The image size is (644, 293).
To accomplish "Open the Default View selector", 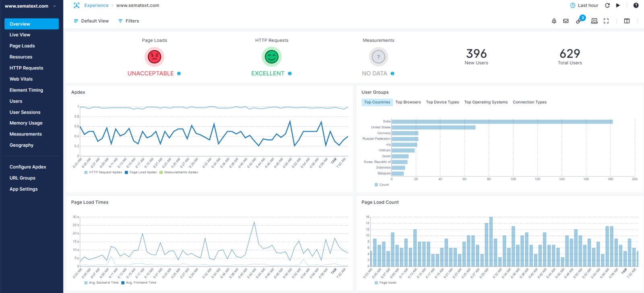I will point(91,21).
